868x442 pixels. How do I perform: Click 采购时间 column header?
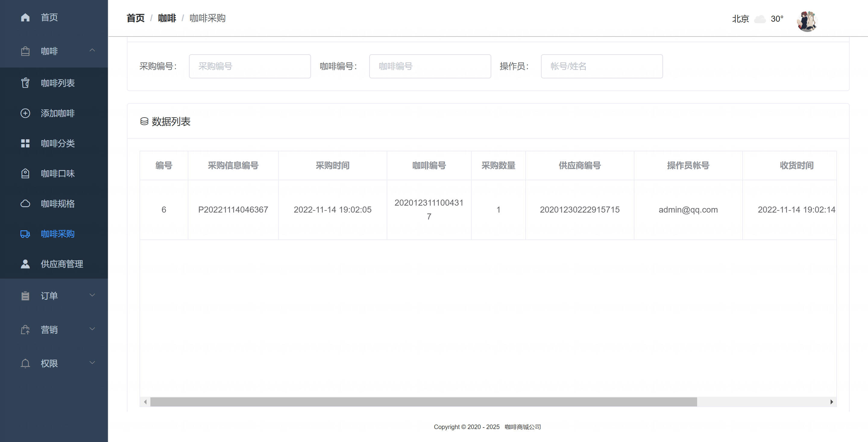coord(332,166)
